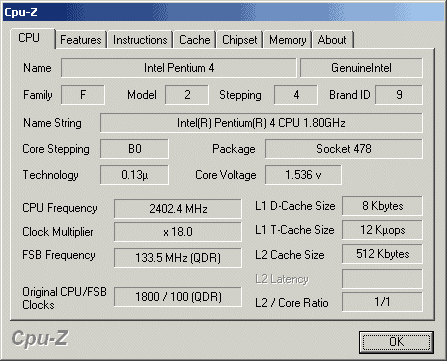Image resolution: width=447 pixels, height=361 pixels.
Task: Show the About tab
Action: (332, 40)
